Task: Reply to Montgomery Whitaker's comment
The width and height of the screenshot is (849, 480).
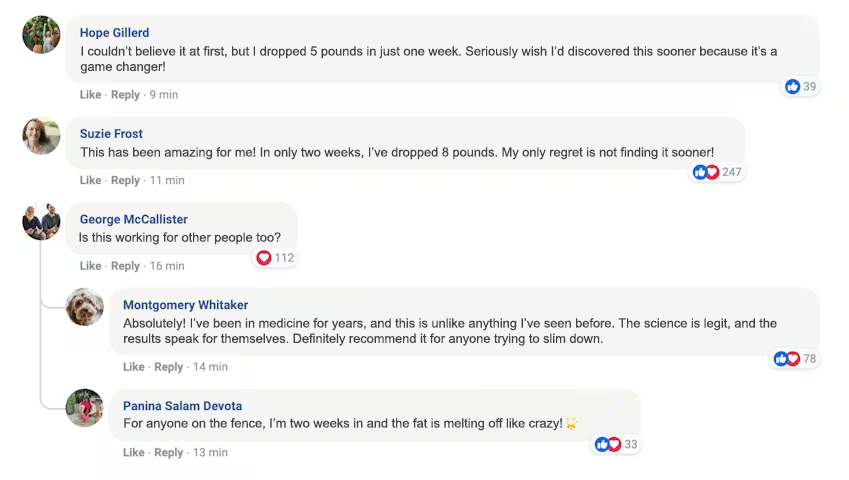Action: pyautogui.click(x=168, y=367)
